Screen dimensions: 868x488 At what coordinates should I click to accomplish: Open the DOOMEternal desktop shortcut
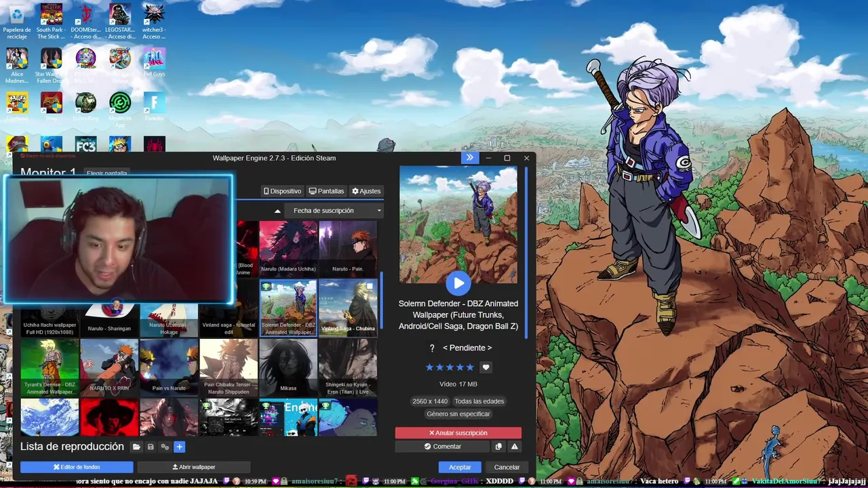coord(86,22)
